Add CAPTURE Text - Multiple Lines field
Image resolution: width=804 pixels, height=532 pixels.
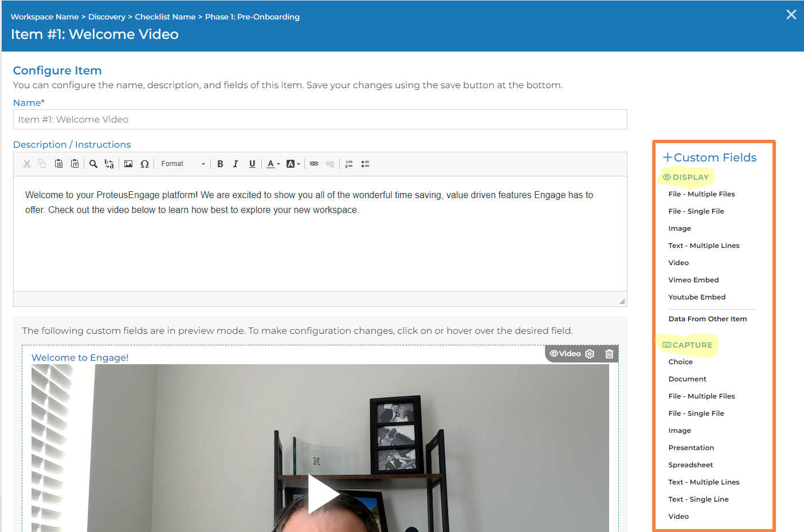click(704, 482)
